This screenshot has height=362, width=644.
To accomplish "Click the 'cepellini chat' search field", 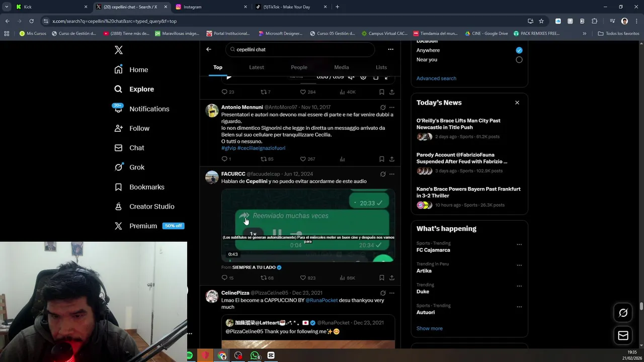I will (300, 49).
